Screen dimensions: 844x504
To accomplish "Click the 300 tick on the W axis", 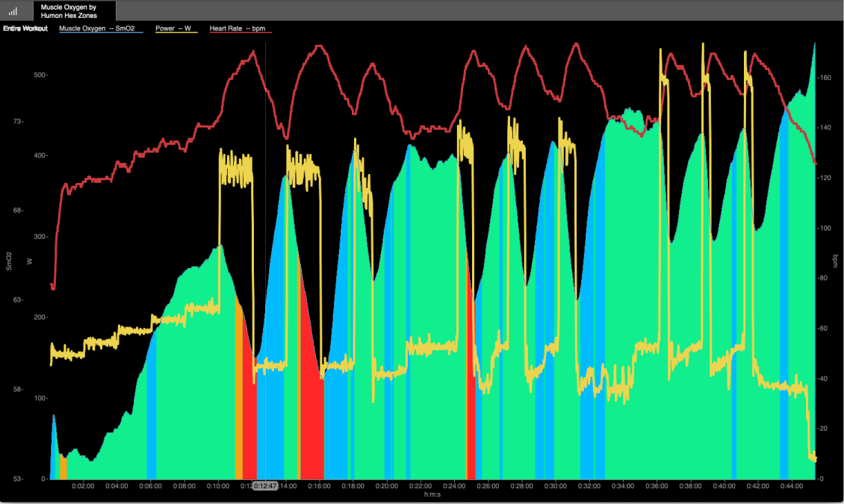I will click(40, 237).
